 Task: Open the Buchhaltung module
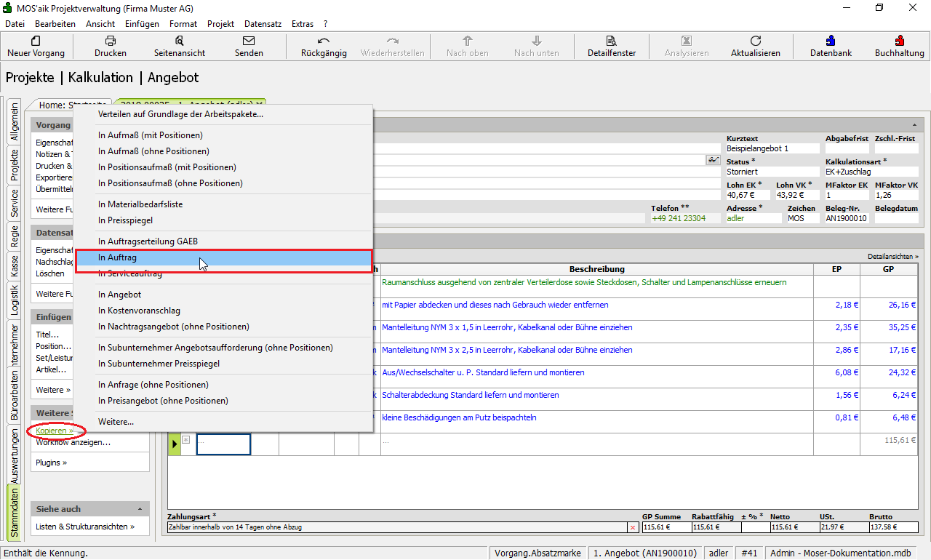899,41
